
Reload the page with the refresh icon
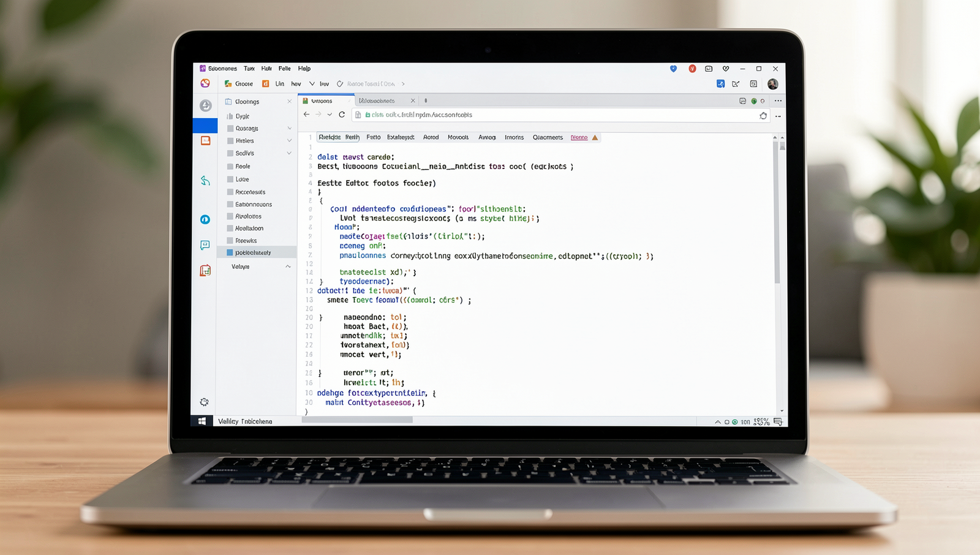pyautogui.click(x=342, y=115)
